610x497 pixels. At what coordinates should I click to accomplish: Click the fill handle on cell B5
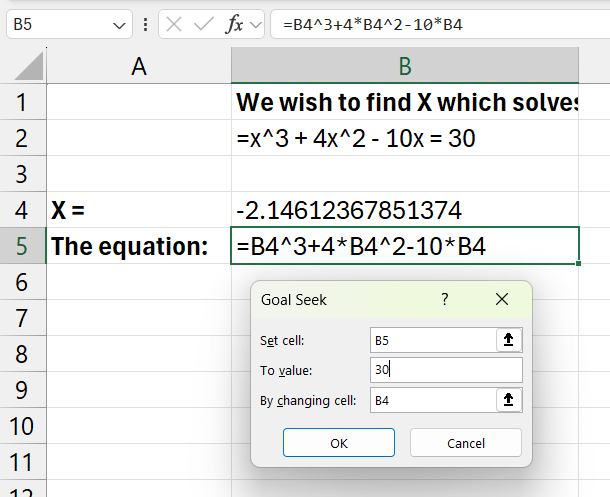[x=578, y=263]
